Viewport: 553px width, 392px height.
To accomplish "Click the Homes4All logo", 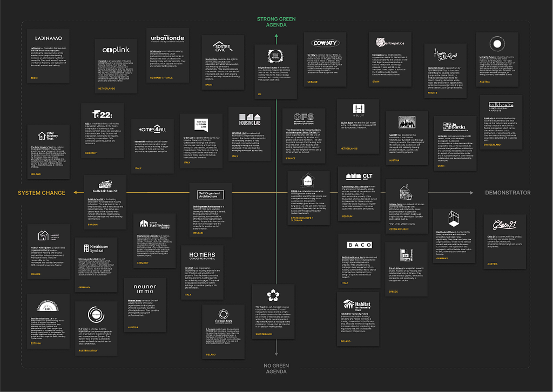I will (x=152, y=129).
